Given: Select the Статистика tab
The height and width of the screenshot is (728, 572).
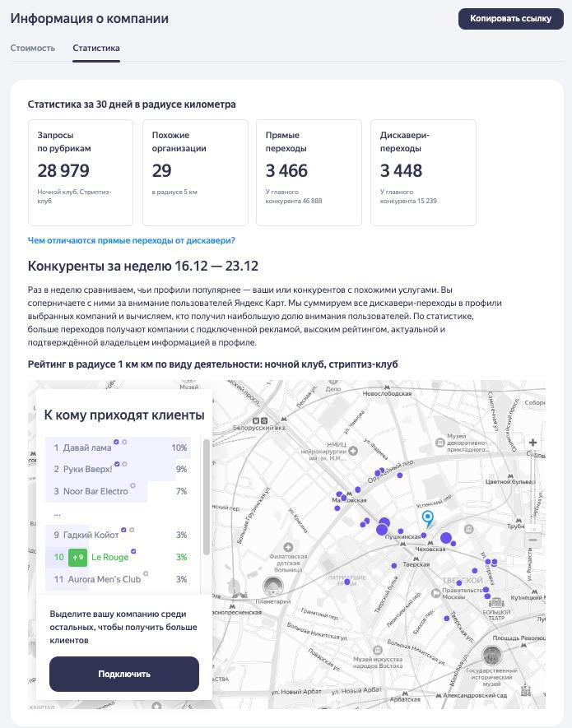Looking at the screenshot, I should [96, 48].
